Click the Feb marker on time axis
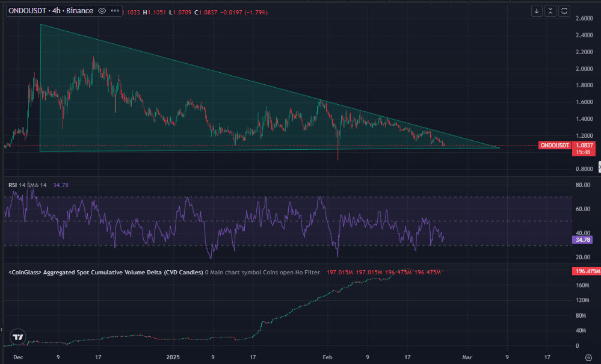This screenshot has height=364, width=601. pyautogui.click(x=326, y=356)
